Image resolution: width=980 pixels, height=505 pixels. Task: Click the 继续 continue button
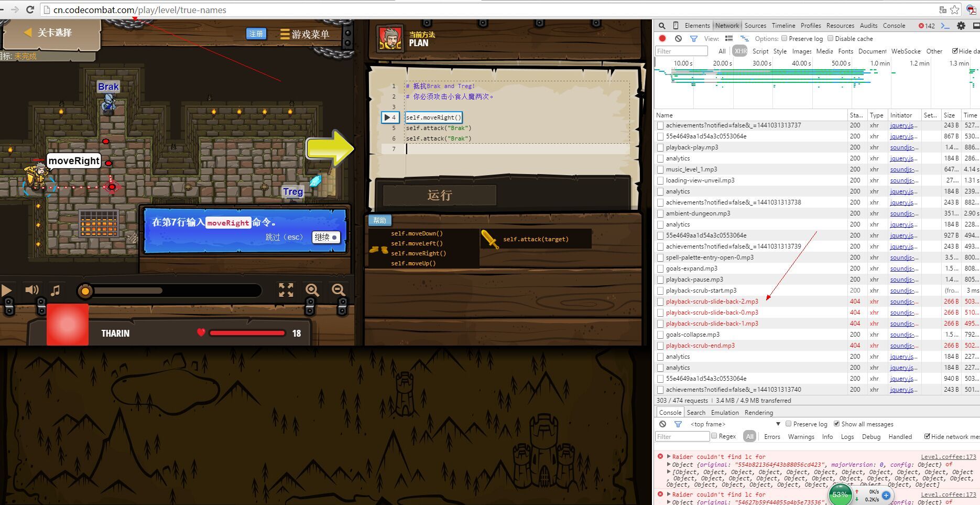coord(326,237)
